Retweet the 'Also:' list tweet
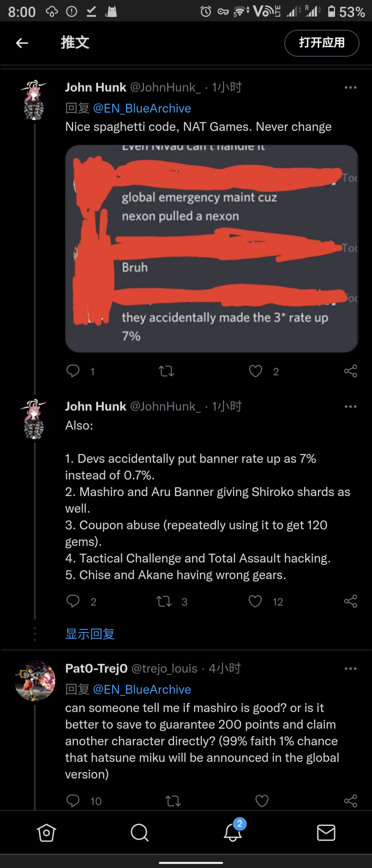The image size is (372, 868). 164,601
